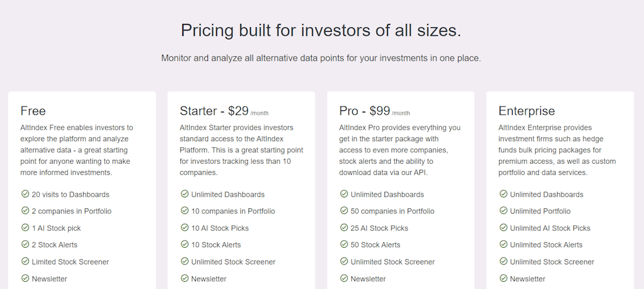The width and height of the screenshot is (644, 289).
Task: Select the Starter - $29 plan title
Action: [224, 111]
